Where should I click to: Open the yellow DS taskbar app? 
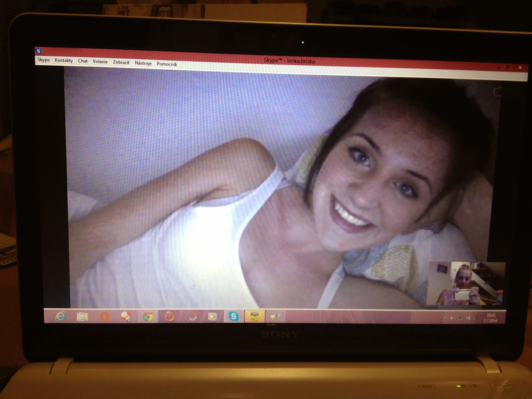point(255,316)
